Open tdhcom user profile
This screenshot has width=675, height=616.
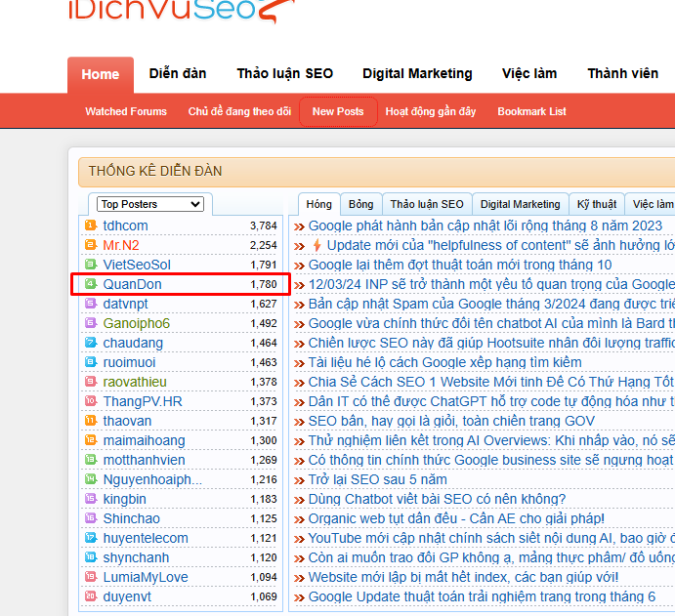[125, 226]
